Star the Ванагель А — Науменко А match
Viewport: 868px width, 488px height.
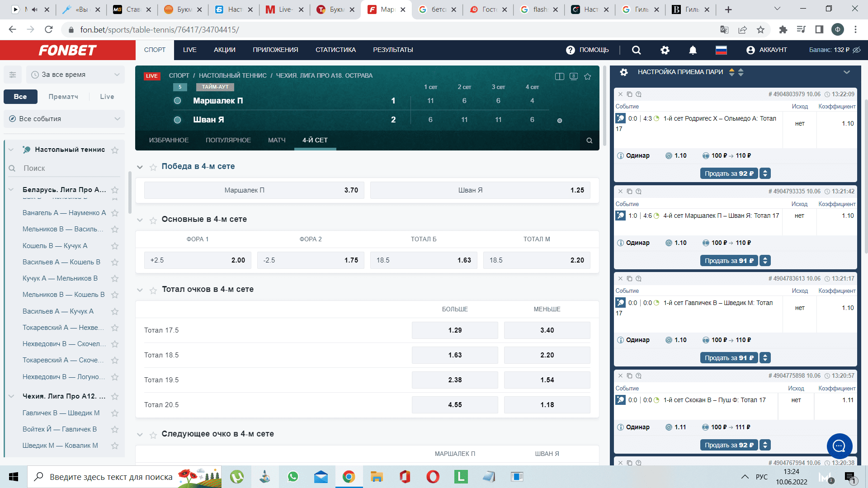pyautogui.click(x=115, y=213)
